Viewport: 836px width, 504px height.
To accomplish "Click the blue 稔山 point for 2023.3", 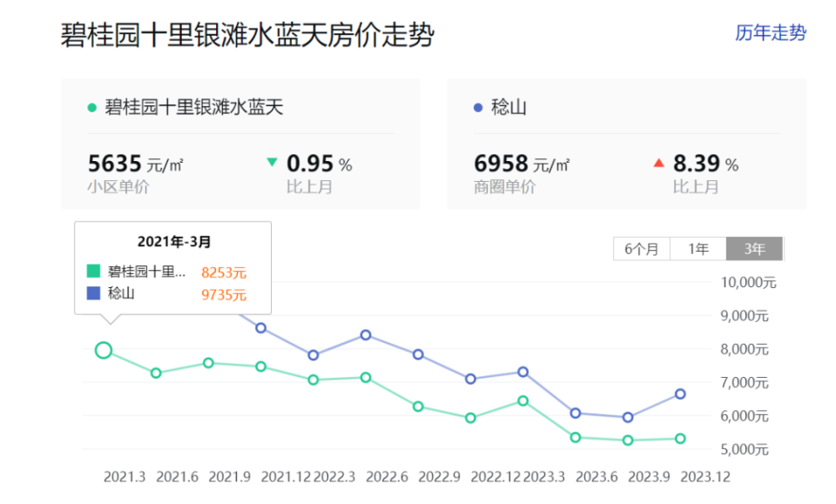I will tap(523, 372).
